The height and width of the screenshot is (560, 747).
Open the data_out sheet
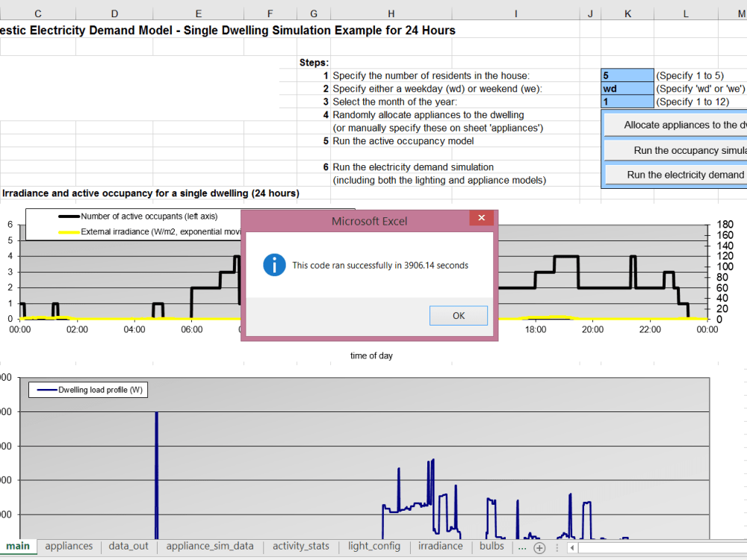[x=128, y=547]
